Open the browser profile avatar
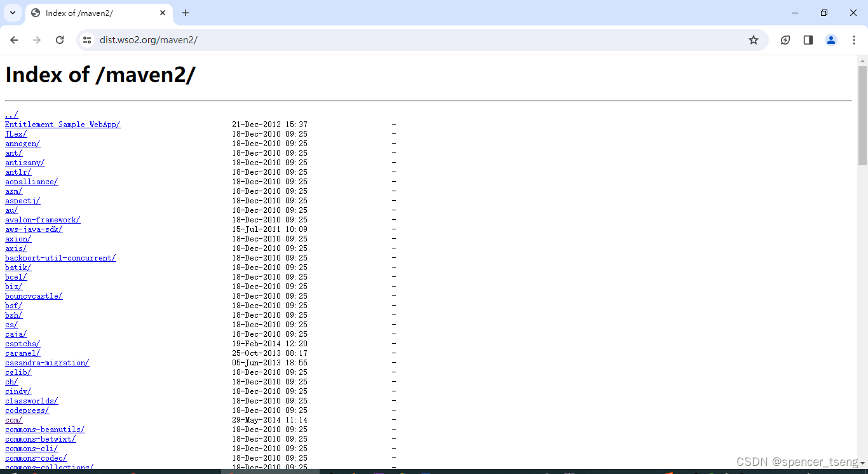This screenshot has width=868, height=474. (831, 39)
